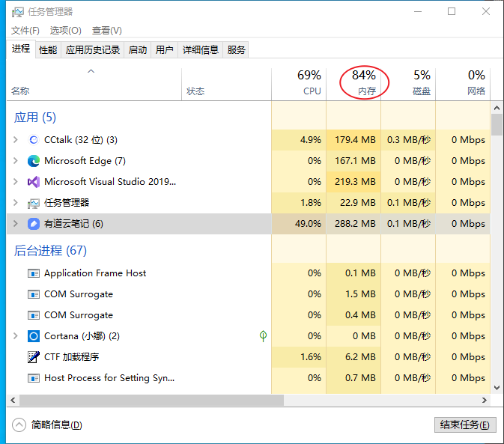This screenshot has height=444, width=504.
Task: Select the Host Process for Setting Syn... row
Action: coord(248,378)
